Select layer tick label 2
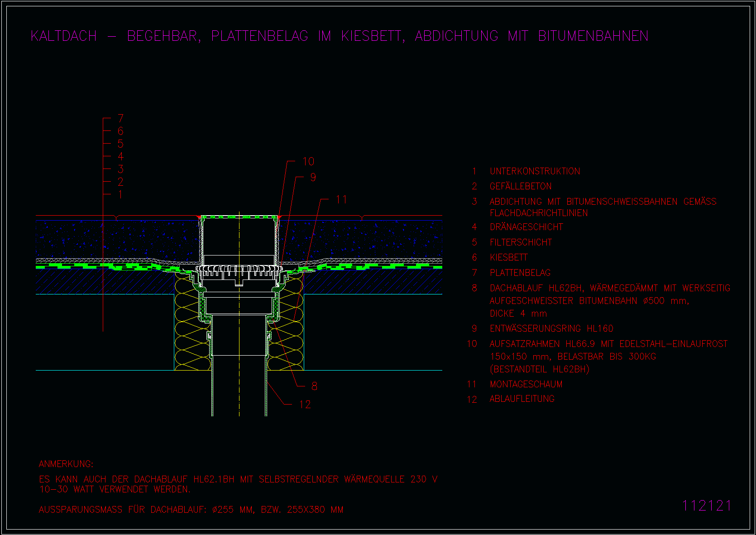 [120, 182]
